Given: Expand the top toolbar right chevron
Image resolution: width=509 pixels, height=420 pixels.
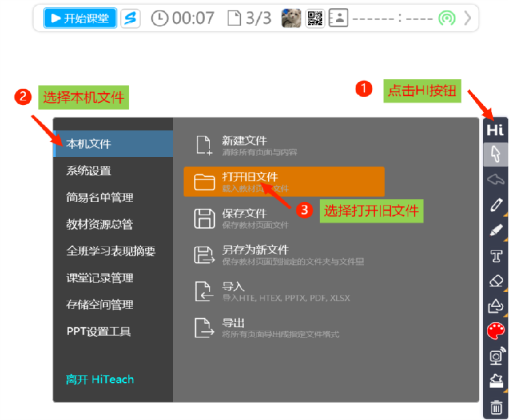Looking at the screenshot, I should click(x=467, y=18).
